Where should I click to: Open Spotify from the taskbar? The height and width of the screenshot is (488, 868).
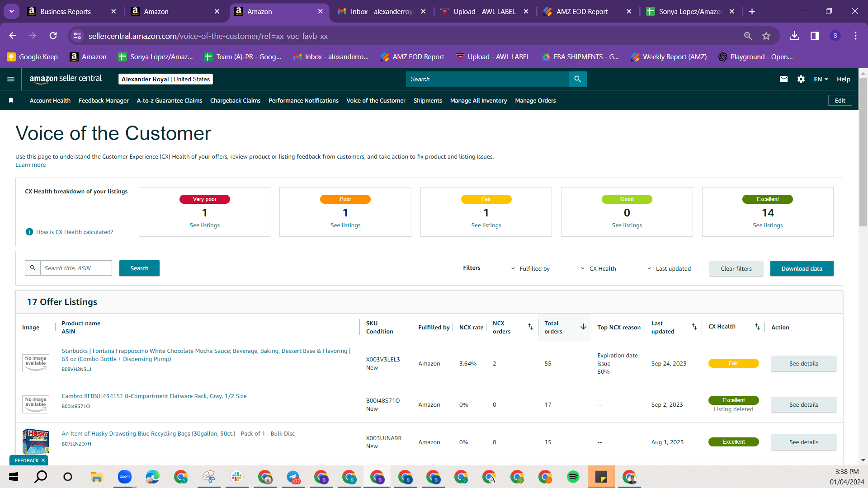[x=573, y=477]
